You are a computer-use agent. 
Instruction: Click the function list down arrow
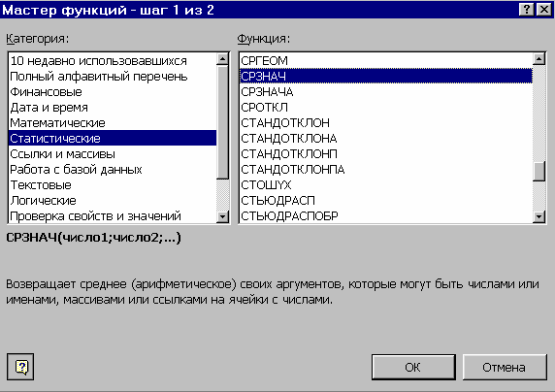[539, 216]
